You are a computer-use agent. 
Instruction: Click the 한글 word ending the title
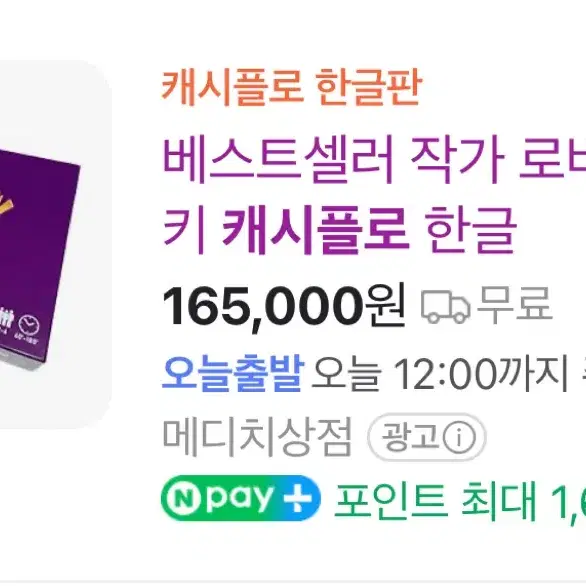pyautogui.click(x=471, y=230)
